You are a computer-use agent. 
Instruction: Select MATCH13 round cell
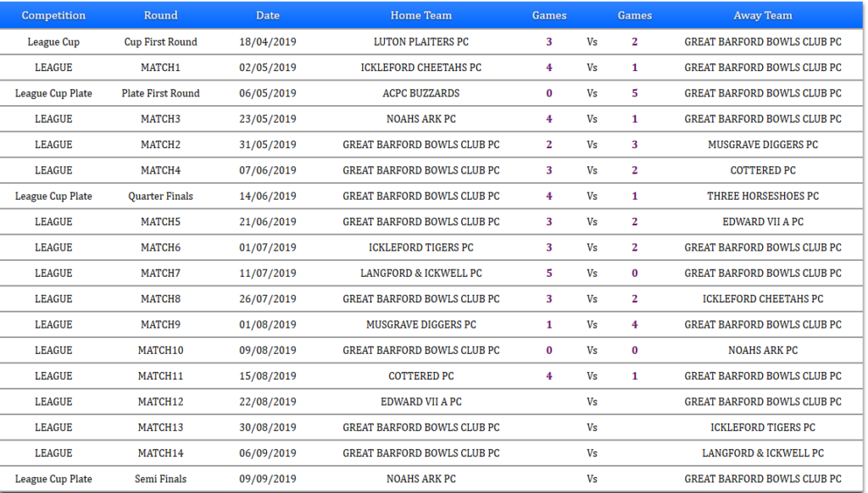click(x=160, y=428)
